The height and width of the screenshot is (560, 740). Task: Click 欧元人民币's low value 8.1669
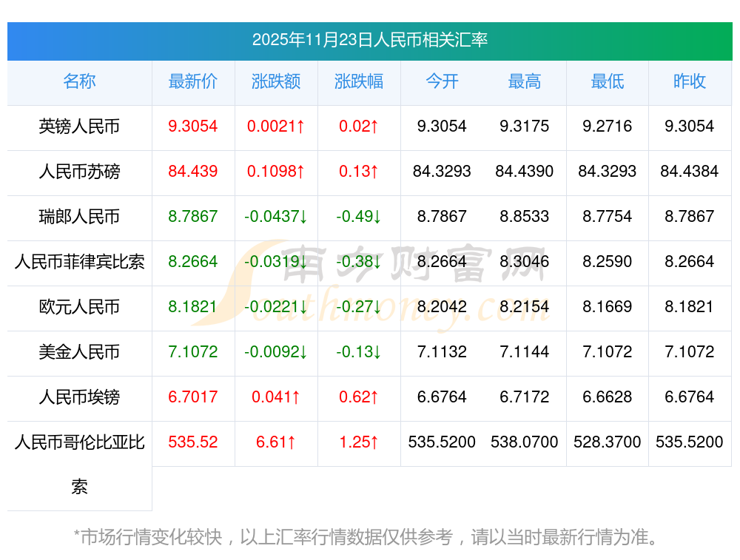(608, 307)
